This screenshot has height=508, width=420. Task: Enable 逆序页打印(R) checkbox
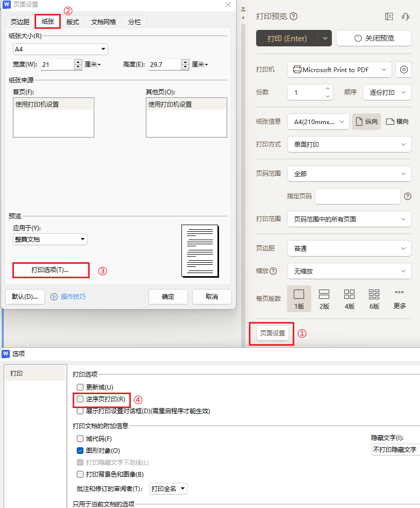point(80,399)
